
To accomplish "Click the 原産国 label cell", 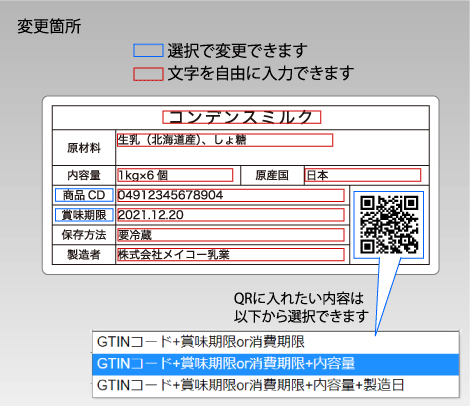I will pyautogui.click(x=272, y=175).
